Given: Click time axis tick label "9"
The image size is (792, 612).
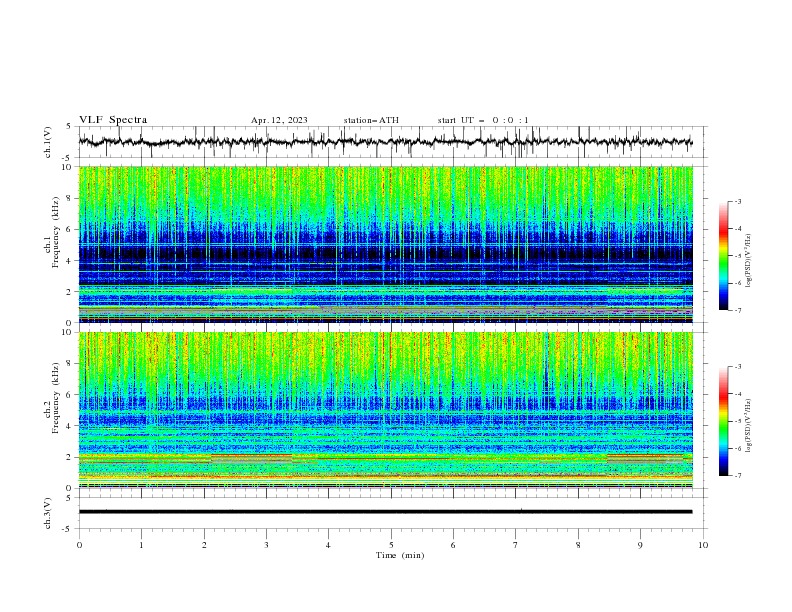Looking at the screenshot, I should coord(640,545).
